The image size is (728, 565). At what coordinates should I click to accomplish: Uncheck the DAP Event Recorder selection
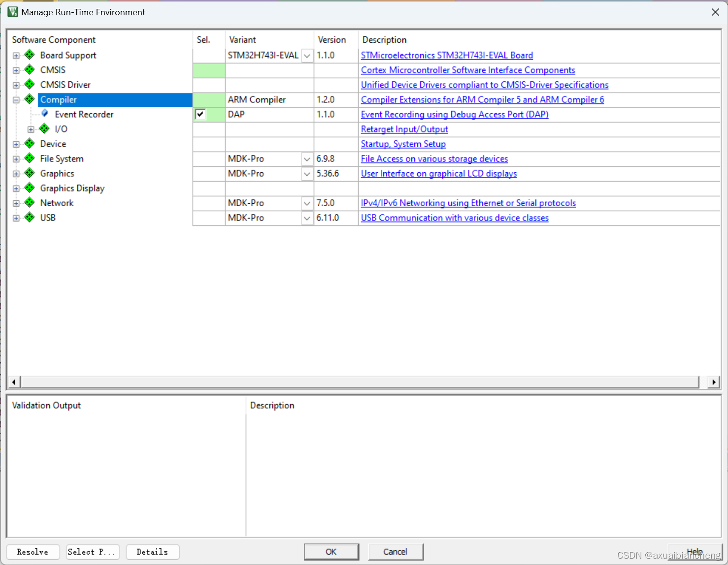coord(200,114)
